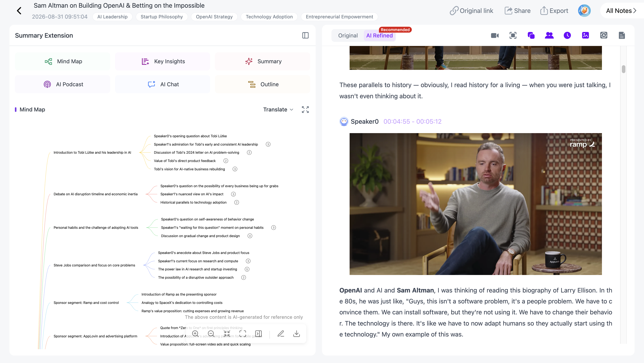This screenshot has height=363, width=644.
Task: Open the AI Chat card
Action: click(x=163, y=85)
